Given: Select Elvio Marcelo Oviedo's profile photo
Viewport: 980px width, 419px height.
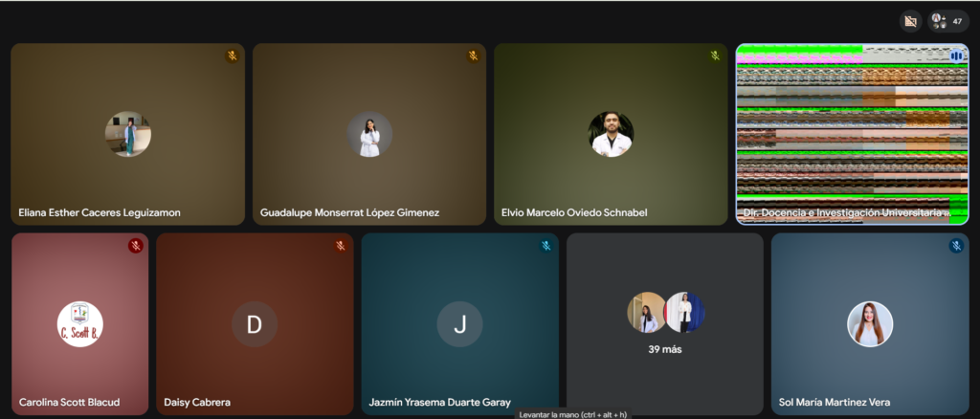Looking at the screenshot, I should tap(611, 134).
